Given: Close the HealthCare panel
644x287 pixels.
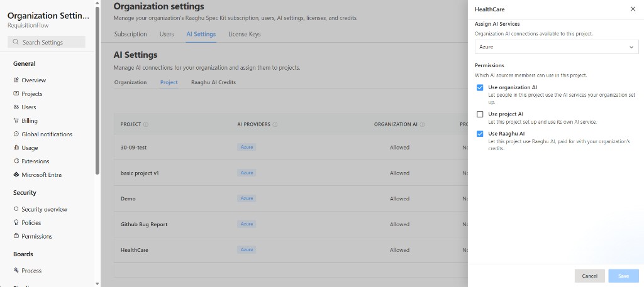Looking at the screenshot, I should point(633,9).
